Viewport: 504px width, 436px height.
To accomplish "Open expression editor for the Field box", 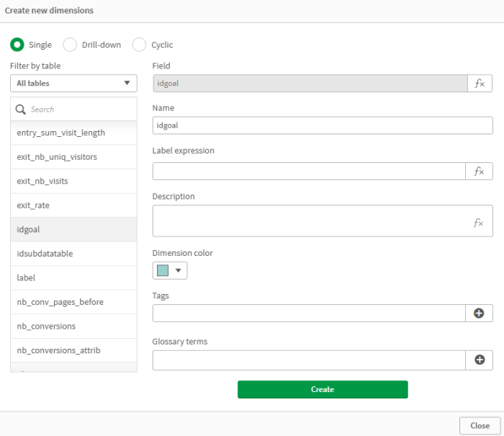I will [x=480, y=84].
